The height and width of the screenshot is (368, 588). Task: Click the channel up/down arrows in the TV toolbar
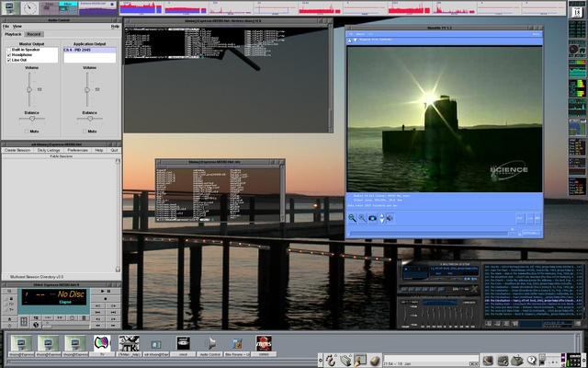(x=382, y=218)
